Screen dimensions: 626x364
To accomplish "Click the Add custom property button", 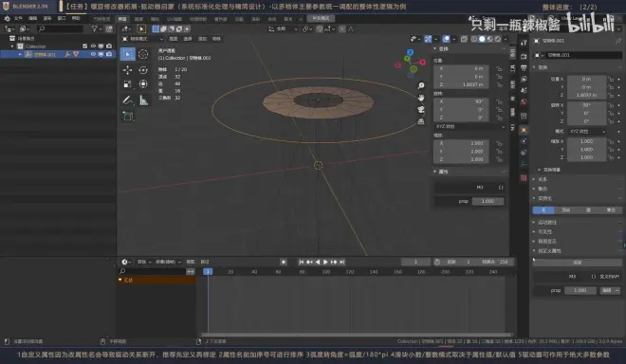I will [x=578, y=263].
